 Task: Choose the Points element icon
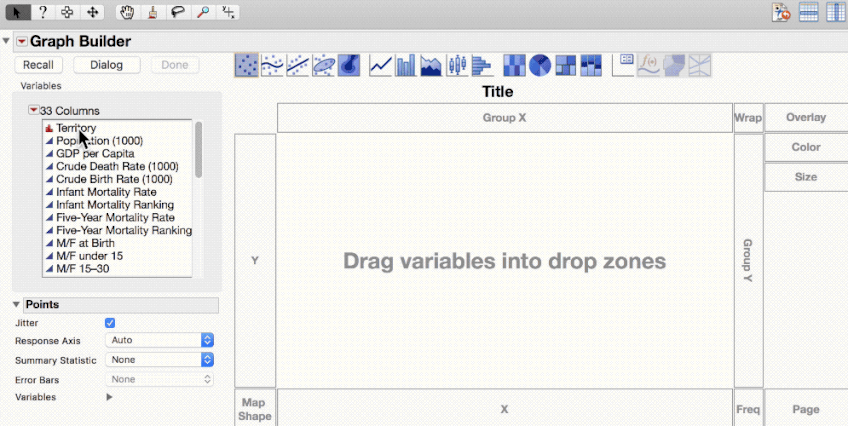pyautogui.click(x=247, y=65)
